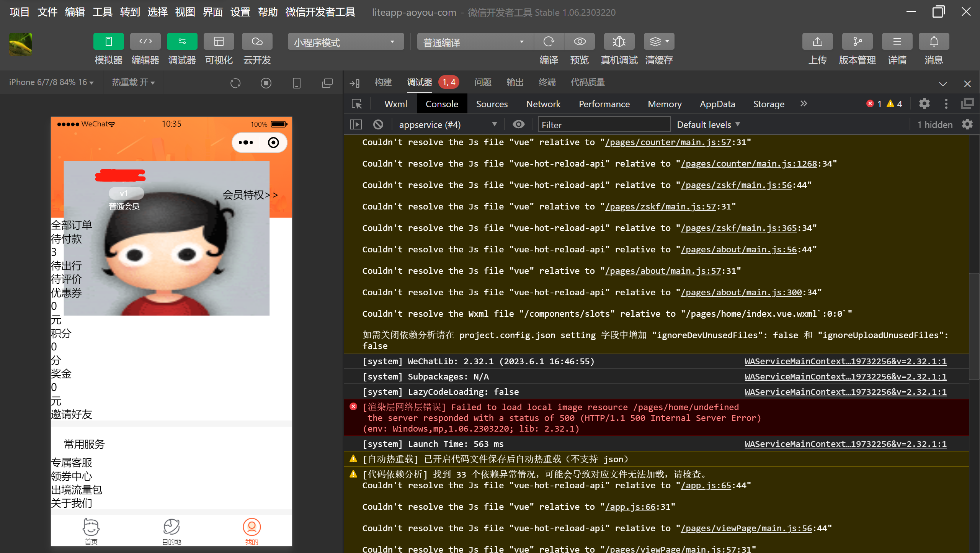Click the mini program close circle button
The width and height of the screenshot is (980, 553).
click(x=273, y=143)
